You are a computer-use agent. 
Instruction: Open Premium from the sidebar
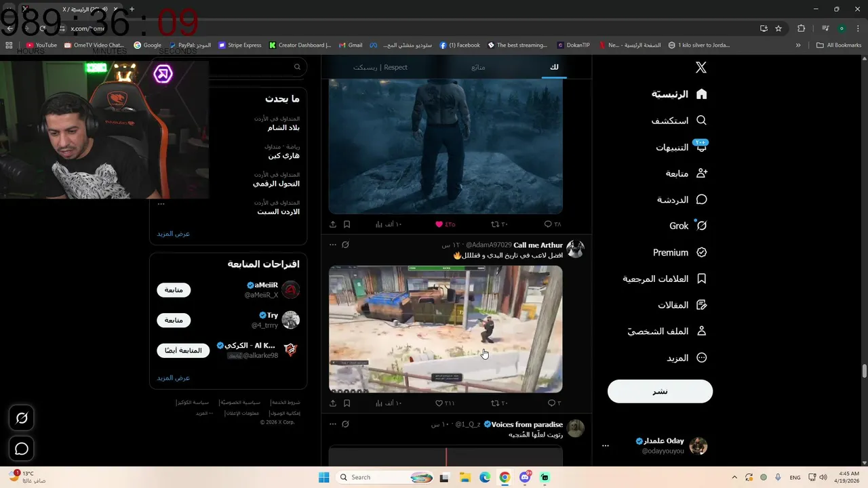tap(680, 252)
